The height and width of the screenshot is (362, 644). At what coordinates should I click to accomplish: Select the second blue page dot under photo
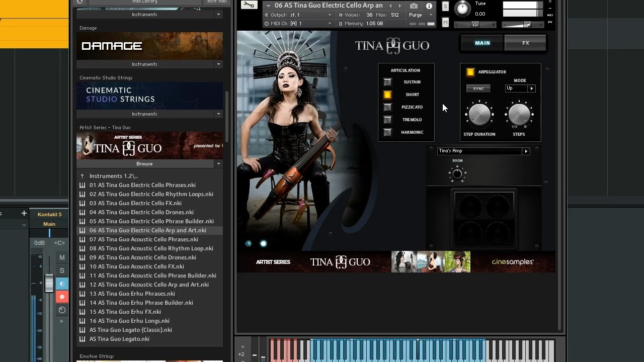pos(263,243)
